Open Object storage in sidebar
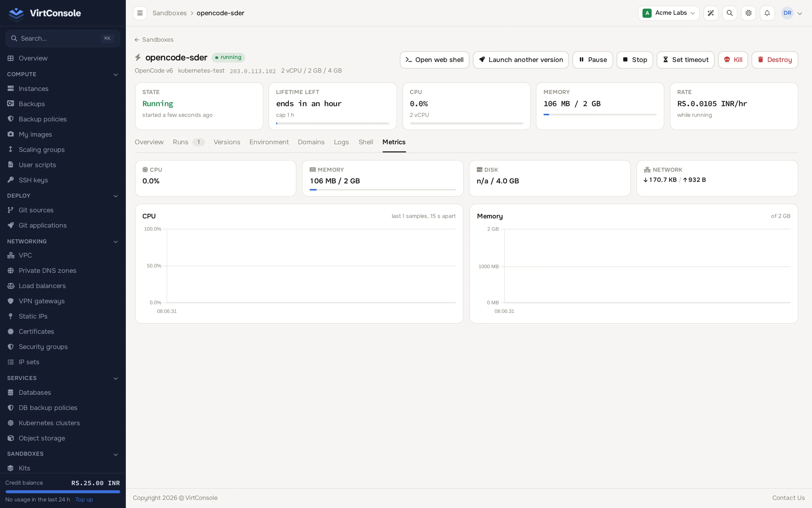Screen dimensions: 812x508 tap(63, 438)
